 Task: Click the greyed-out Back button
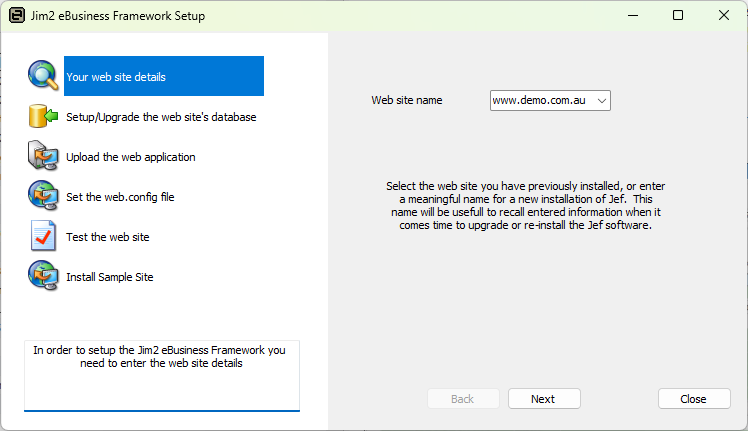[462, 398]
